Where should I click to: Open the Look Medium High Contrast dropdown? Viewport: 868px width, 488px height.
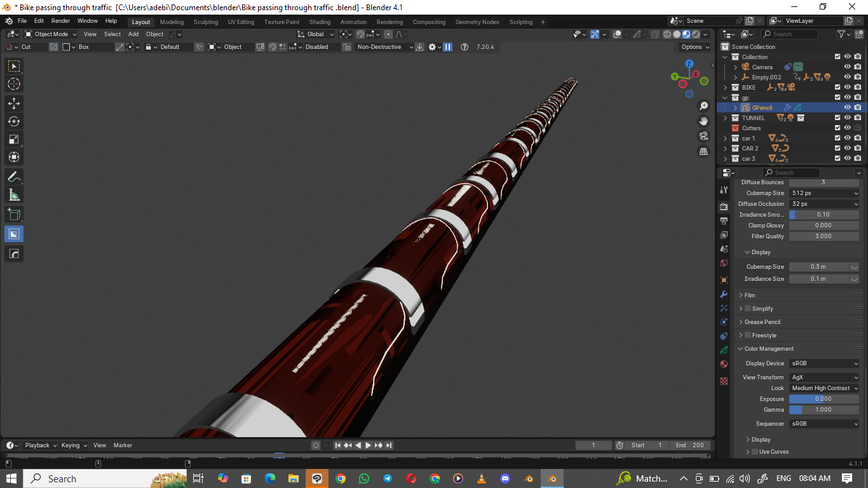coord(824,388)
